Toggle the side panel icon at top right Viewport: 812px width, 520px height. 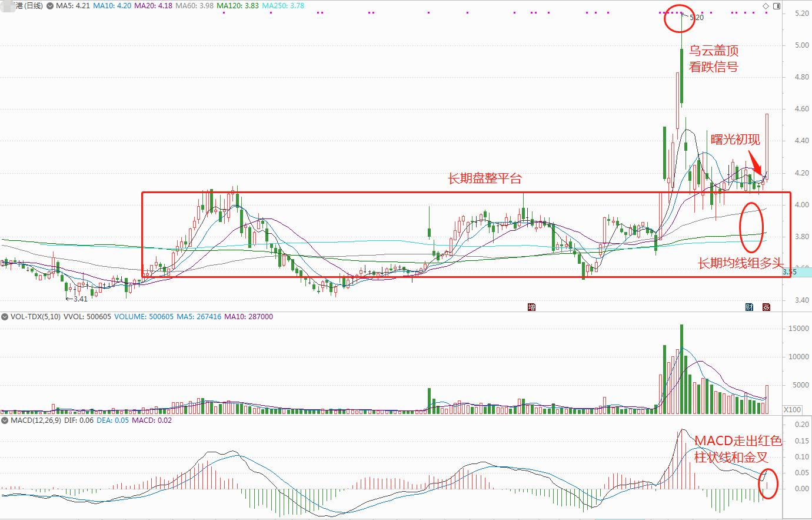[x=776, y=6]
